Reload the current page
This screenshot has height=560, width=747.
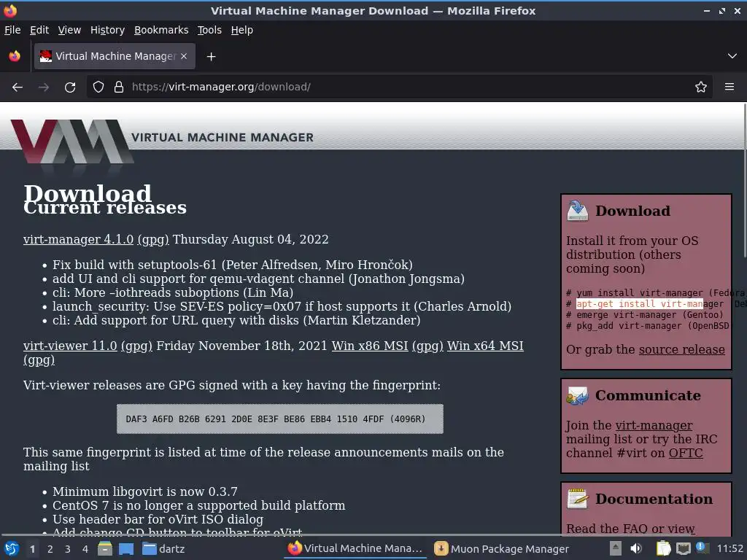70,87
